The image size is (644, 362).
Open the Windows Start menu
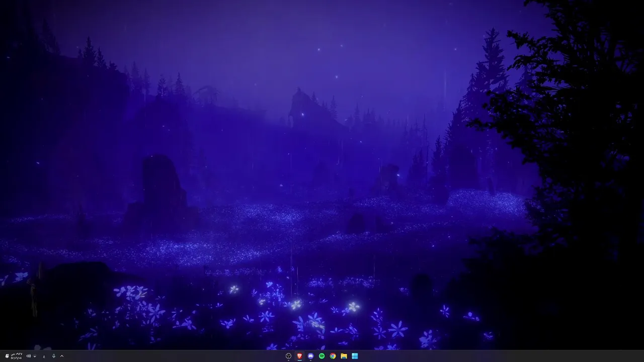click(355, 356)
